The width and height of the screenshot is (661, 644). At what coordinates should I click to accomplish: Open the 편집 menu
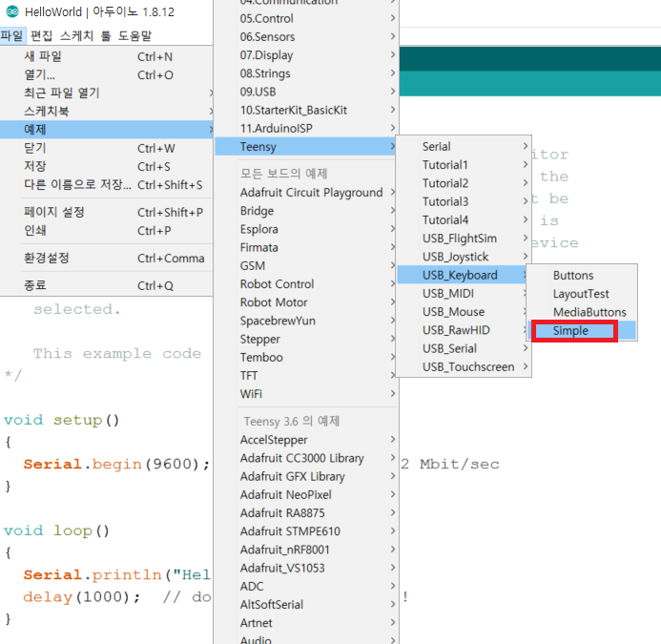41,36
